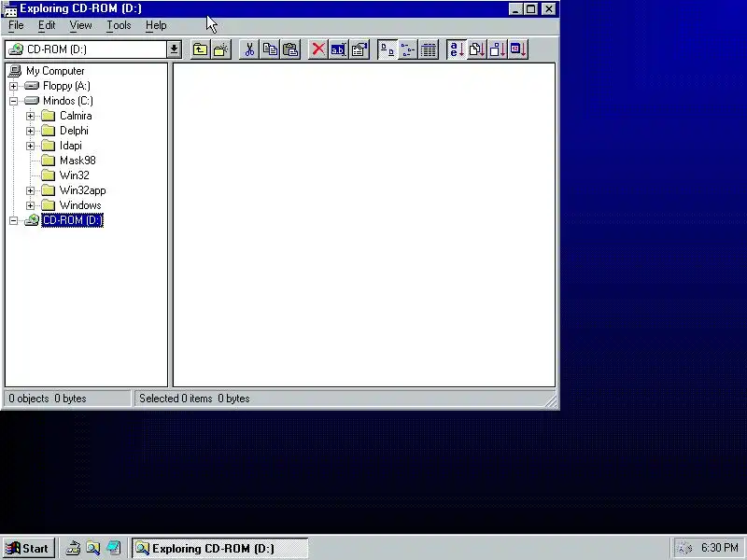Click the window resize grip corner

click(x=551, y=402)
